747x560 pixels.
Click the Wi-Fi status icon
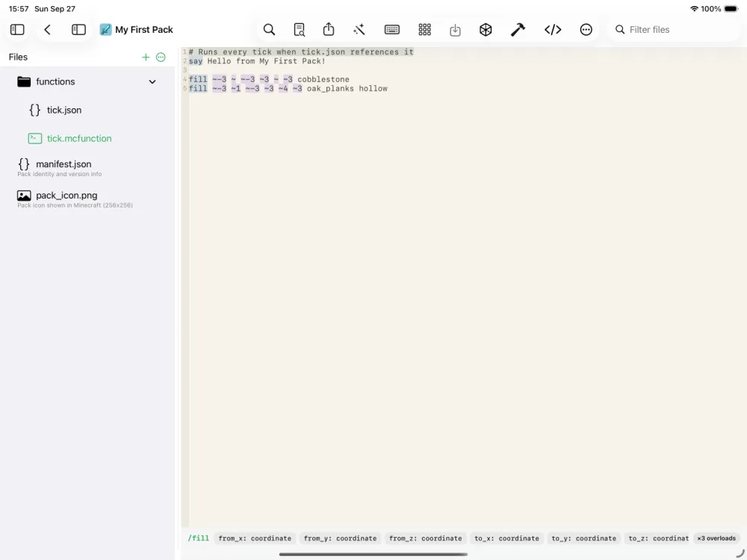[694, 8]
